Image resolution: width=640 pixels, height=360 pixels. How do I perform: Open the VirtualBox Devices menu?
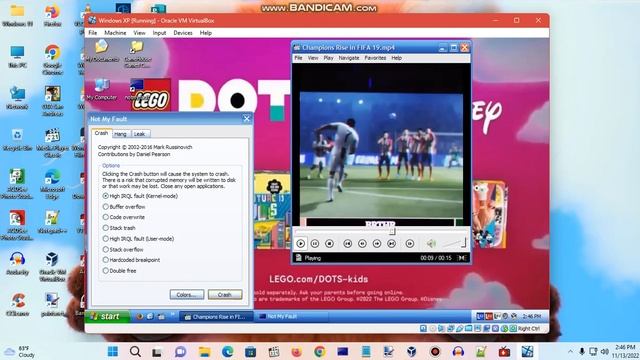point(183,33)
